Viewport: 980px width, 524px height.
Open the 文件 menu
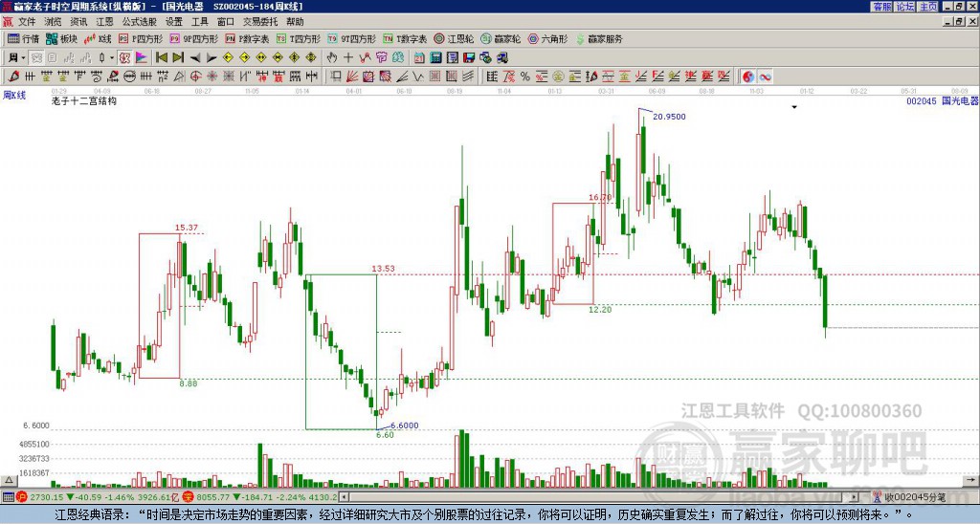[27, 22]
